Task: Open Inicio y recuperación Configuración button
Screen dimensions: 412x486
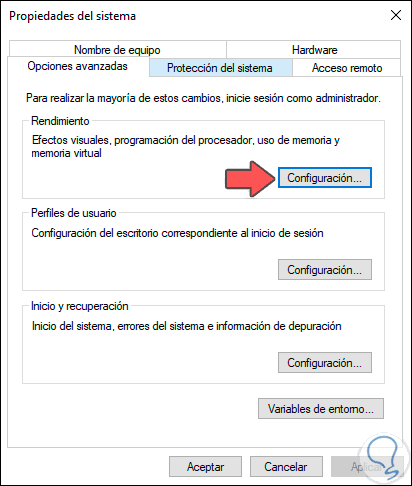Action: pos(325,362)
